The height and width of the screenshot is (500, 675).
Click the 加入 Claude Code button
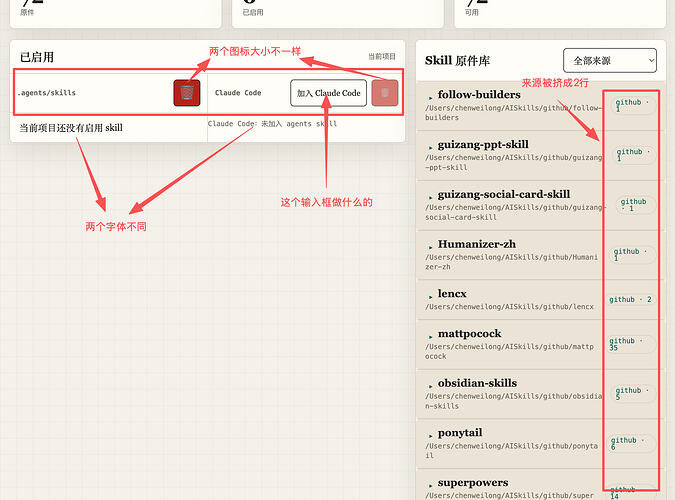coord(328,93)
